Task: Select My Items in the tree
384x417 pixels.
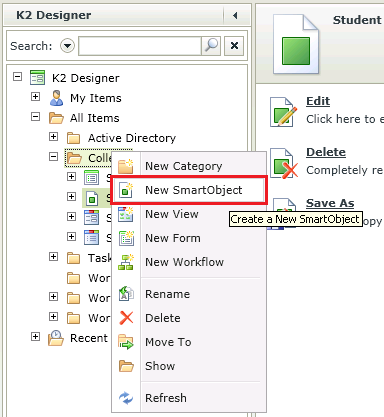Action: tap(96, 98)
